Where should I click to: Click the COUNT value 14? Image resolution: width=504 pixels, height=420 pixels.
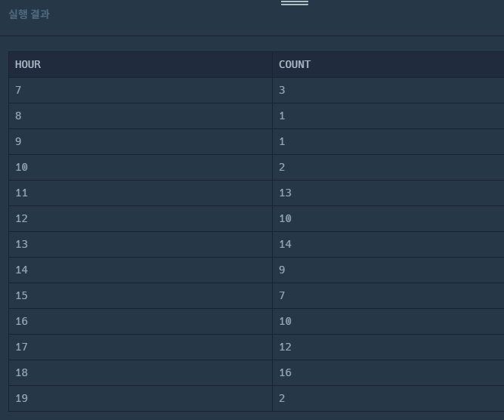[x=285, y=245]
